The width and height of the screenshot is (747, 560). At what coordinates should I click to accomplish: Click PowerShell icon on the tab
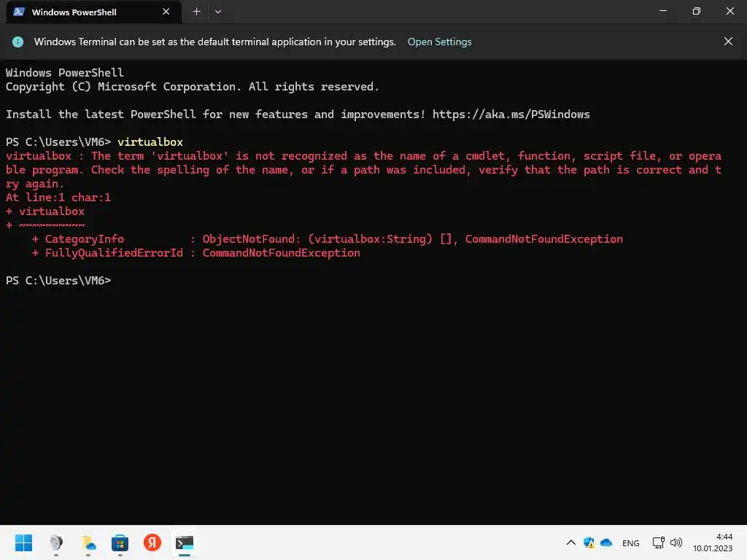[19, 12]
